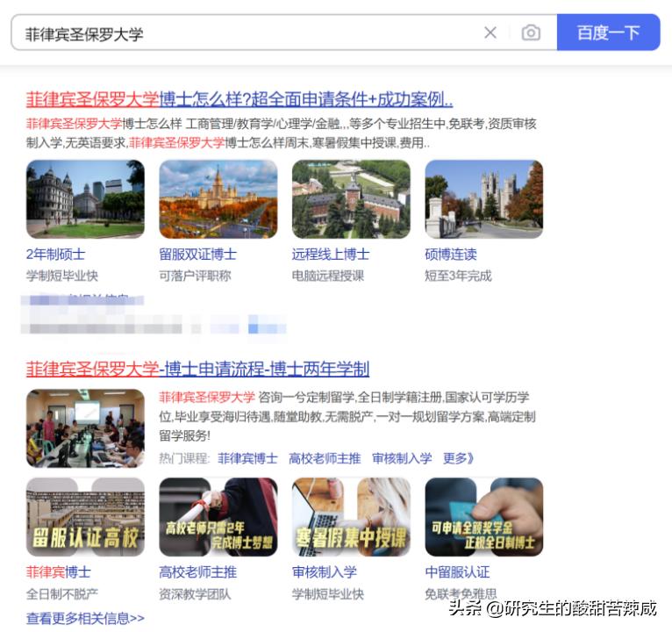Click the text 学制短毕业快 under 审核制入学
Image resolution: width=672 pixels, height=632 pixels.
pos(328,594)
